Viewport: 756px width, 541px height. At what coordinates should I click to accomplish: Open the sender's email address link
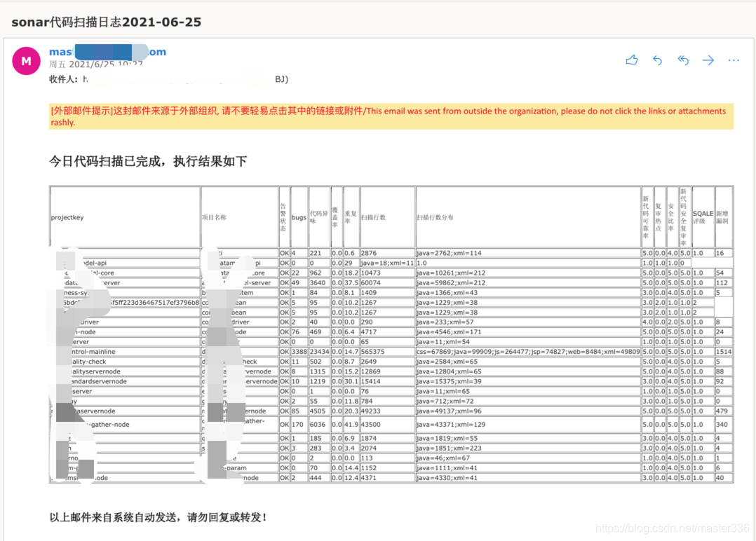click(107, 52)
